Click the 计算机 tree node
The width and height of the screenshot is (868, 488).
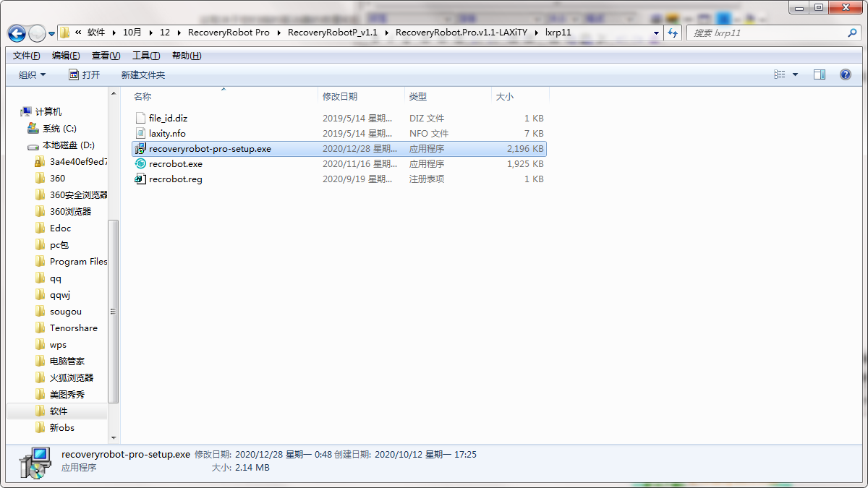click(48, 111)
